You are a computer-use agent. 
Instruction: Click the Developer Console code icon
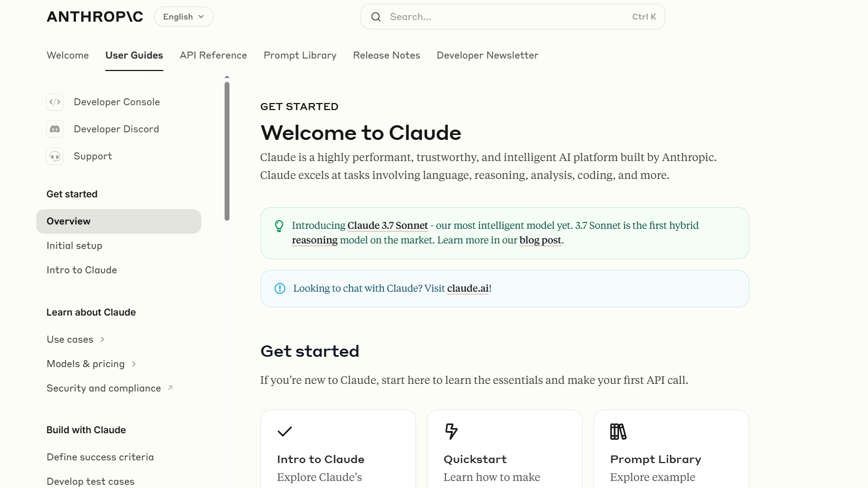click(x=55, y=102)
